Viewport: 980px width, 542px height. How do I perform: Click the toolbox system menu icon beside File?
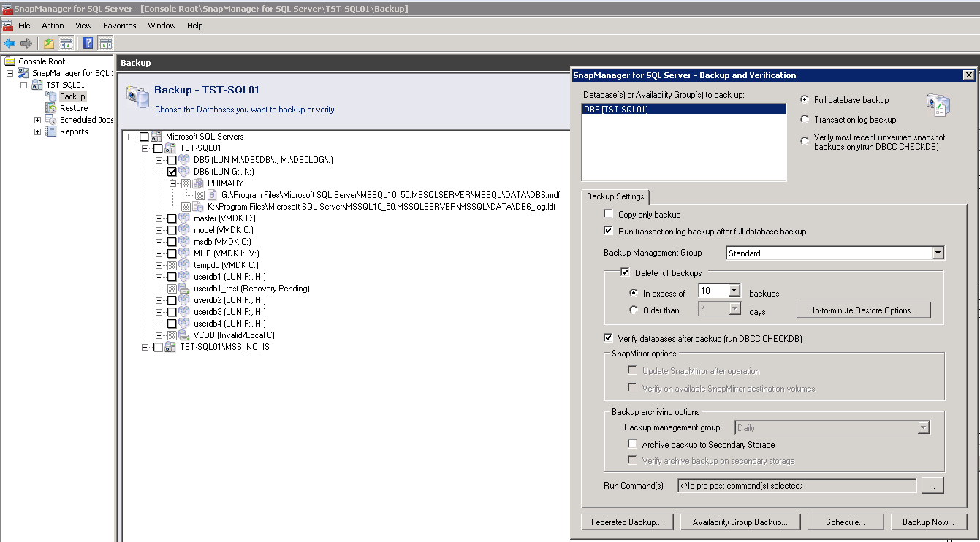coord(8,26)
